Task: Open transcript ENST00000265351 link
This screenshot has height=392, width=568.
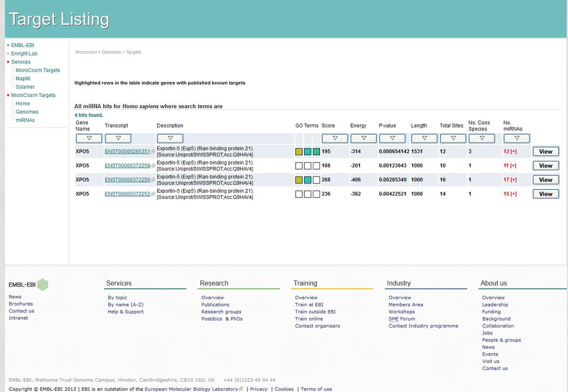Action: point(128,152)
